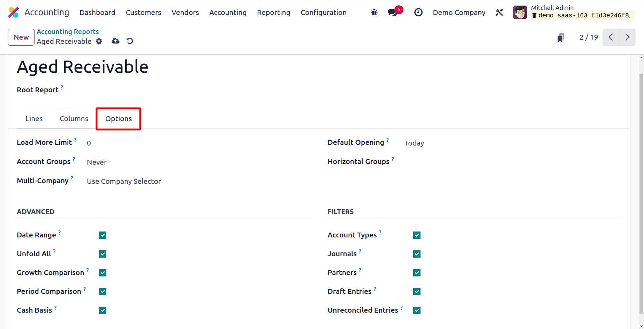Open the Demo Company switcher
The width and height of the screenshot is (644, 329).
tap(459, 13)
